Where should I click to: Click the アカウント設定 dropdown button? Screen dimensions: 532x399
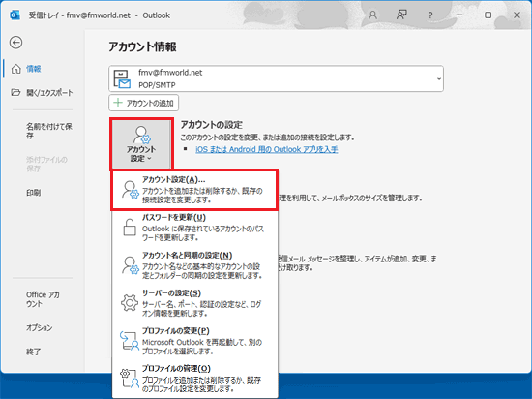141,144
